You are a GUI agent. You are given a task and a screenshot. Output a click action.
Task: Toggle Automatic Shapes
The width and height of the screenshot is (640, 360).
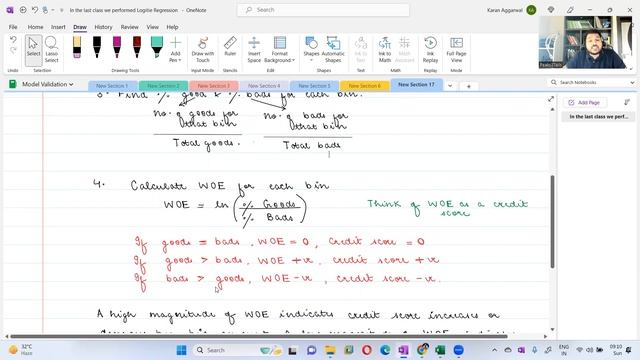tap(333, 49)
